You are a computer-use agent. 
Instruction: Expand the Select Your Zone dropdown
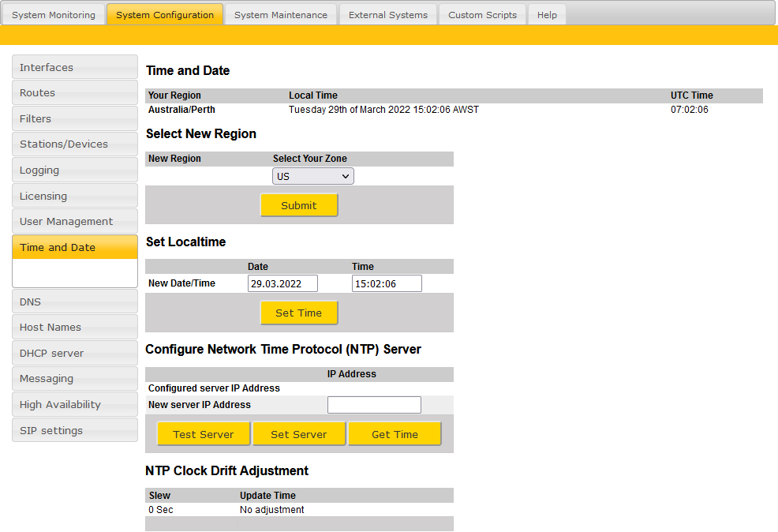[313, 176]
